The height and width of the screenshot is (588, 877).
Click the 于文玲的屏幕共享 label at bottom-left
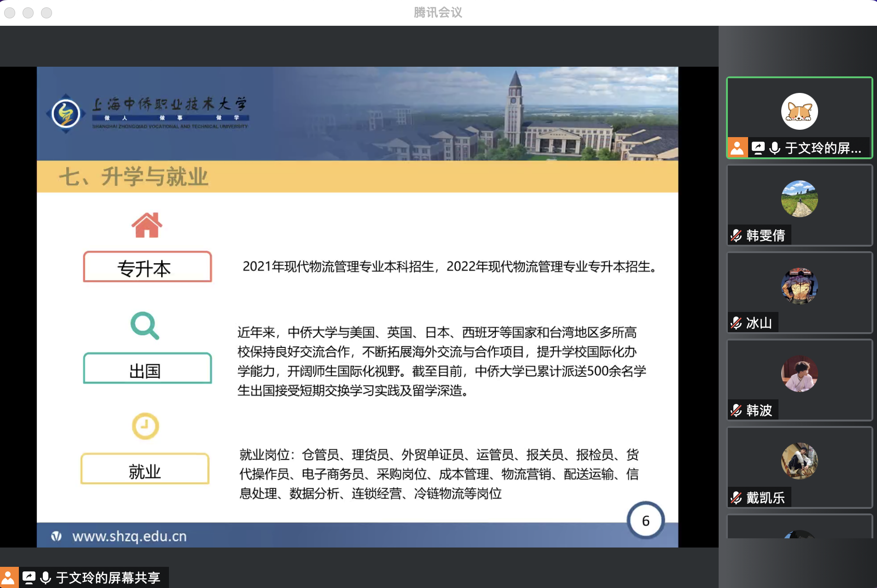108,577
